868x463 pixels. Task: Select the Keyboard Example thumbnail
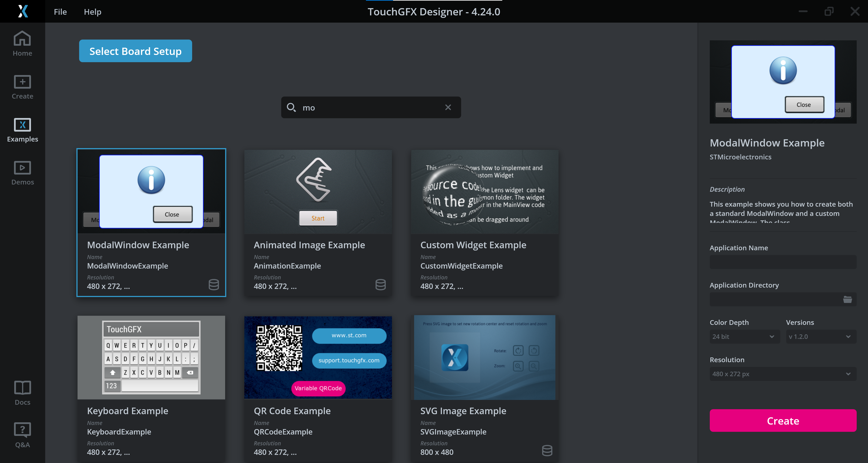[x=151, y=357]
